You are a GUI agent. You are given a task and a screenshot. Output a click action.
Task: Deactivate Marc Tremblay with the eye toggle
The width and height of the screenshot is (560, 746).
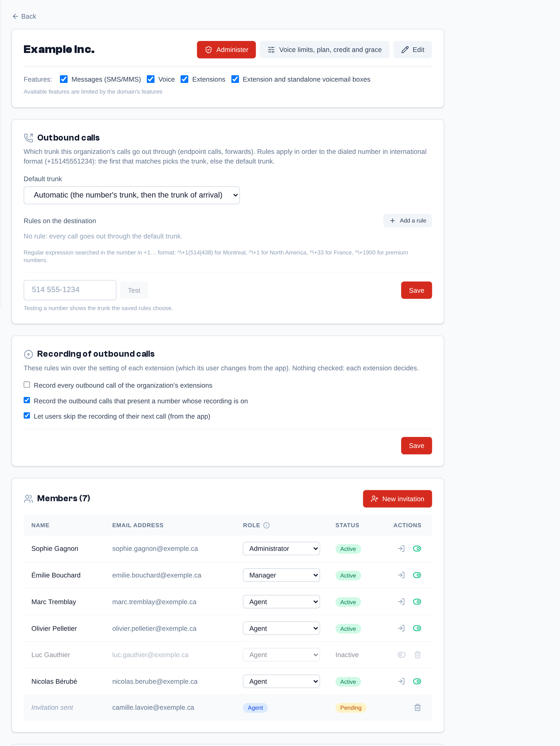pyautogui.click(x=417, y=602)
